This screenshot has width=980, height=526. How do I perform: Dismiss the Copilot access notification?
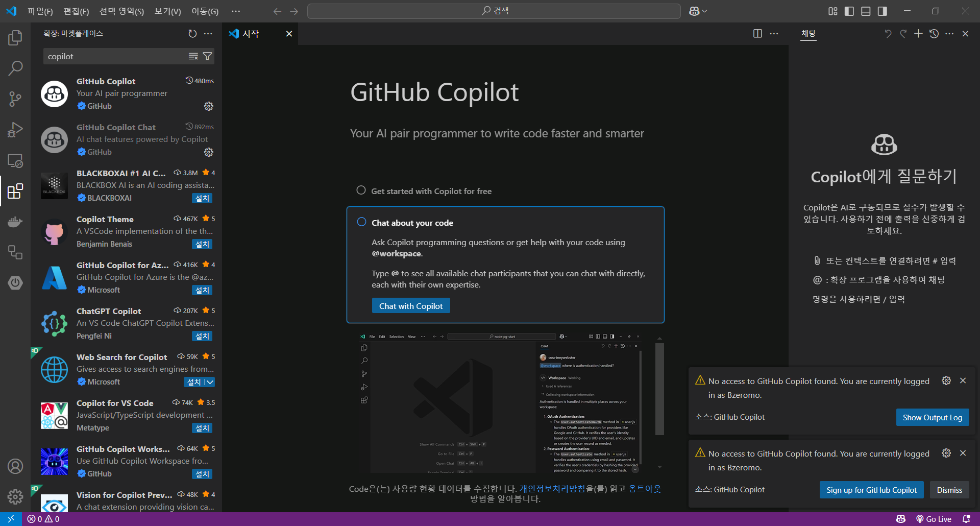(x=949, y=490)
